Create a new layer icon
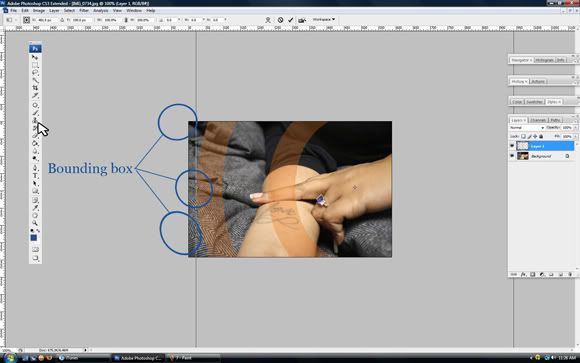Image resolution: width=580 pixels, height=363 pixels. point(561,274)
